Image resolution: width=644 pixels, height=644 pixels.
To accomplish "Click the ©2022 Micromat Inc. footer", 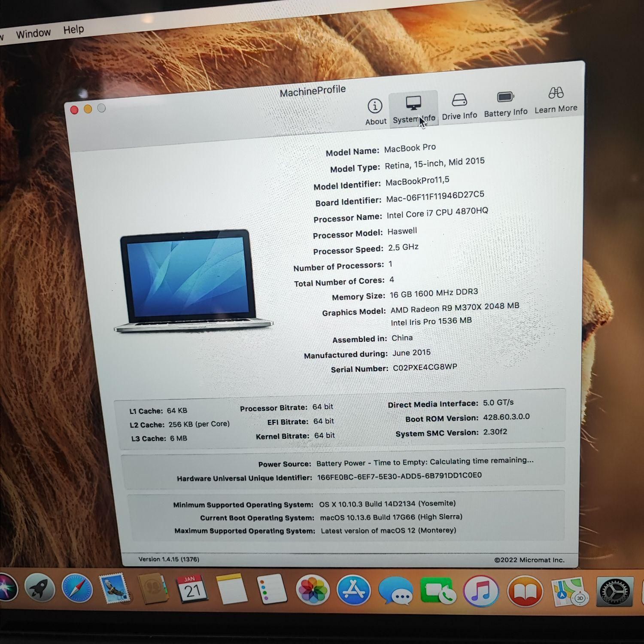I will (x=529, y=560).
